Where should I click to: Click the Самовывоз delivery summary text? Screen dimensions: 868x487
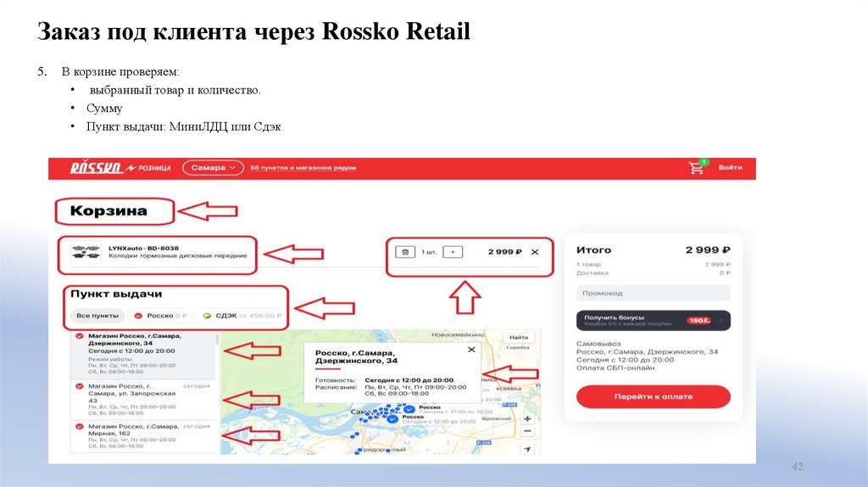598,344
